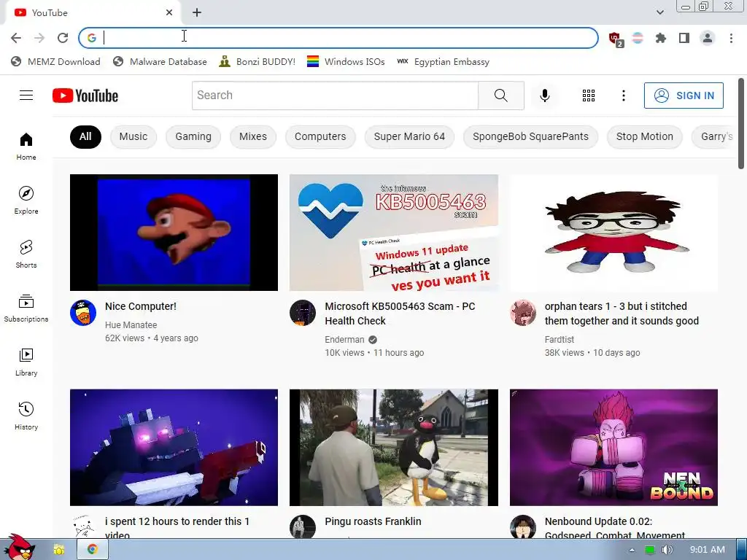Select the Super Mario 64 chip
The width and height of the screenshot is (747, 560).
point(409,136)
